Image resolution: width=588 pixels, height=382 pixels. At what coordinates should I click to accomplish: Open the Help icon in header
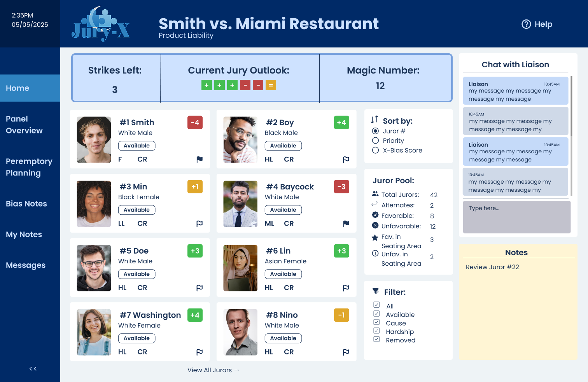(x=526, y=24)
